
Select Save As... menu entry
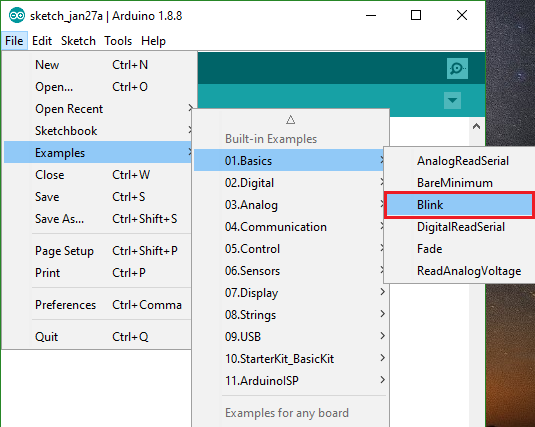pyautogui.click(x=98, y=219)
